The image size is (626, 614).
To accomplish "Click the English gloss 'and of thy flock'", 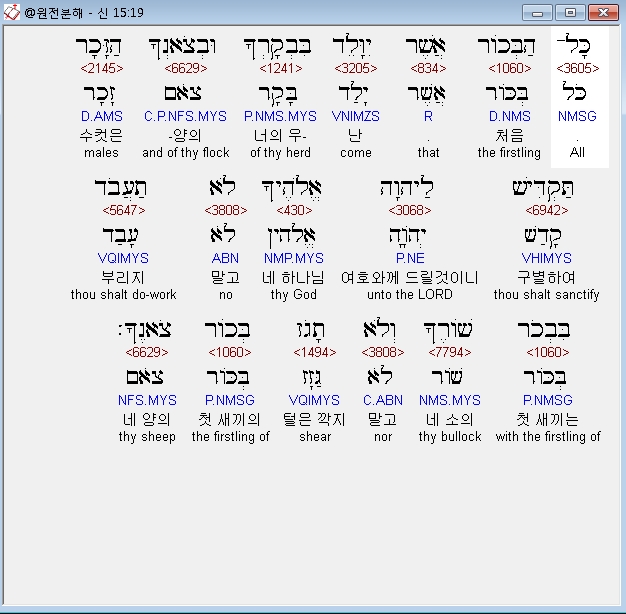I will click(186, 153).
